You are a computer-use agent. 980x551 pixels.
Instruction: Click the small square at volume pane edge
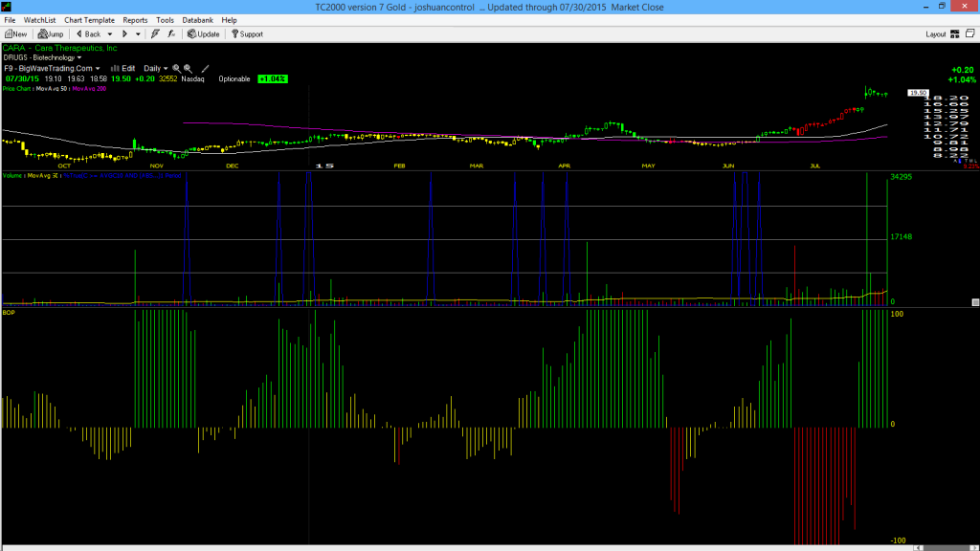coord(975,302)
